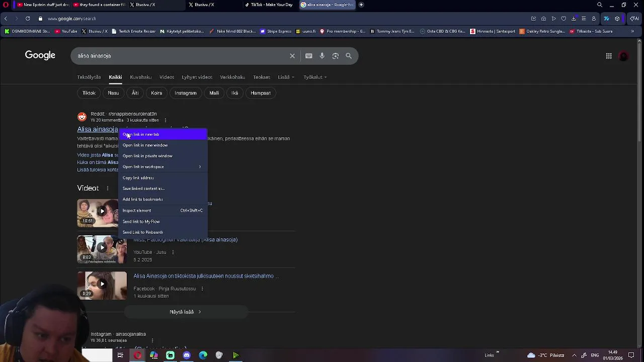Choose Add link to bookmarks
The width and height of the screenshot is (644, 362).
click(163, 200)
